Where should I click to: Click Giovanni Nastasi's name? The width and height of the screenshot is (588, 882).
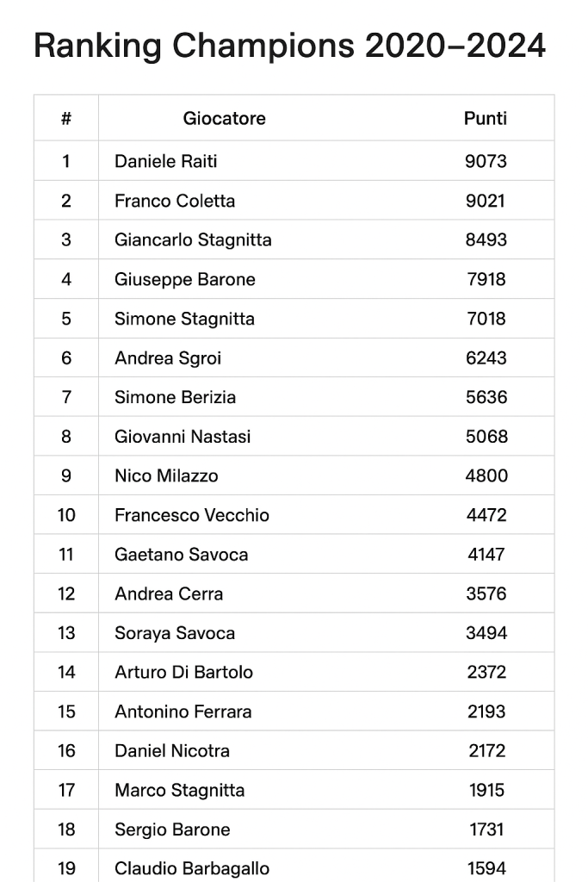(x=183, y=437)
